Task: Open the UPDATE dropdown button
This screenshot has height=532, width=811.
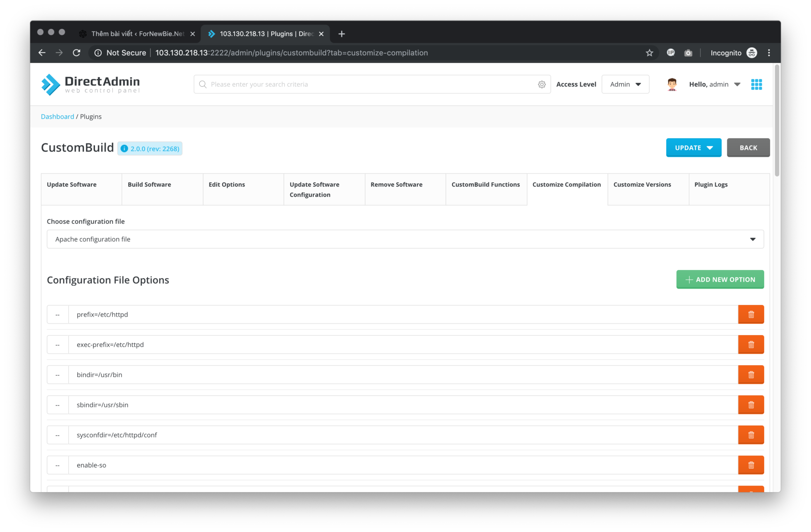Action: point(694,148)
